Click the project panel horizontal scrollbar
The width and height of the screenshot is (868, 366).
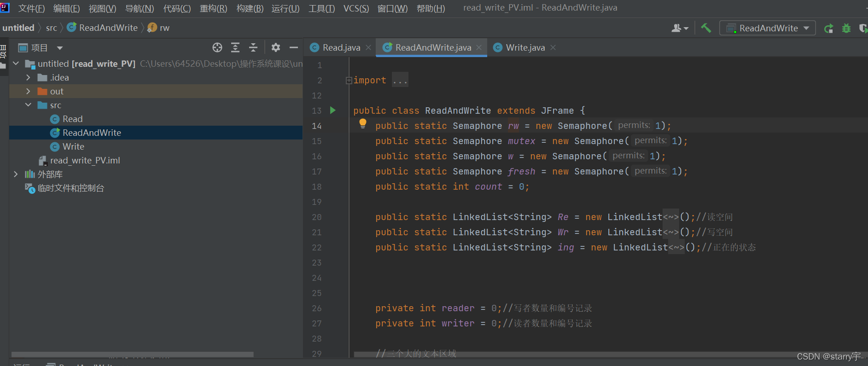click(132, 354)
